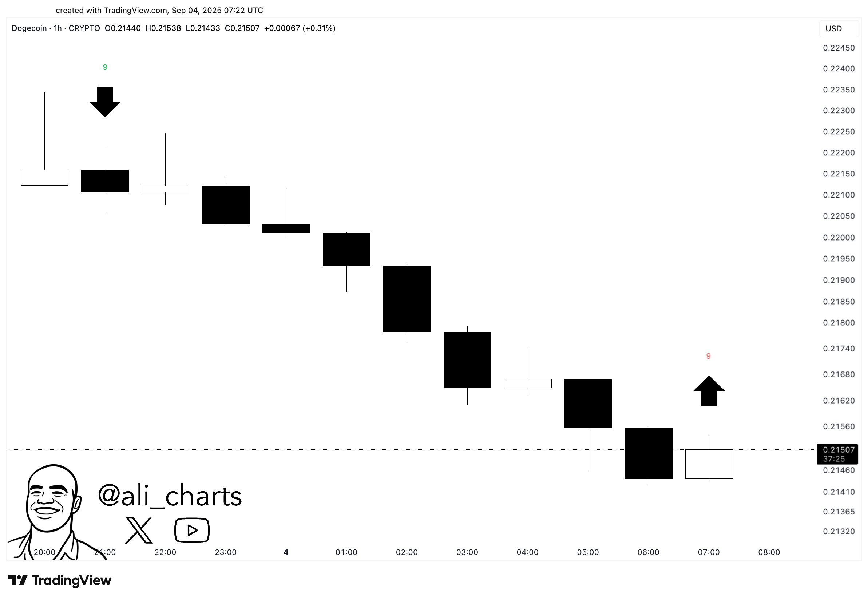Click the YouTube play button icon
Viewport: 868px width, 600px height.
coord(192,530)
